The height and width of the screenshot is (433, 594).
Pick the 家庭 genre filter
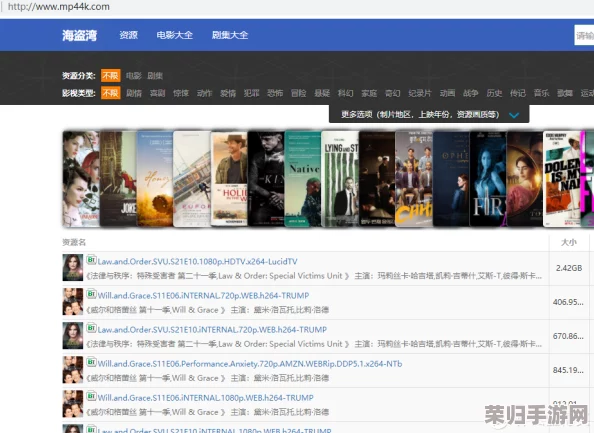(369, 93)
